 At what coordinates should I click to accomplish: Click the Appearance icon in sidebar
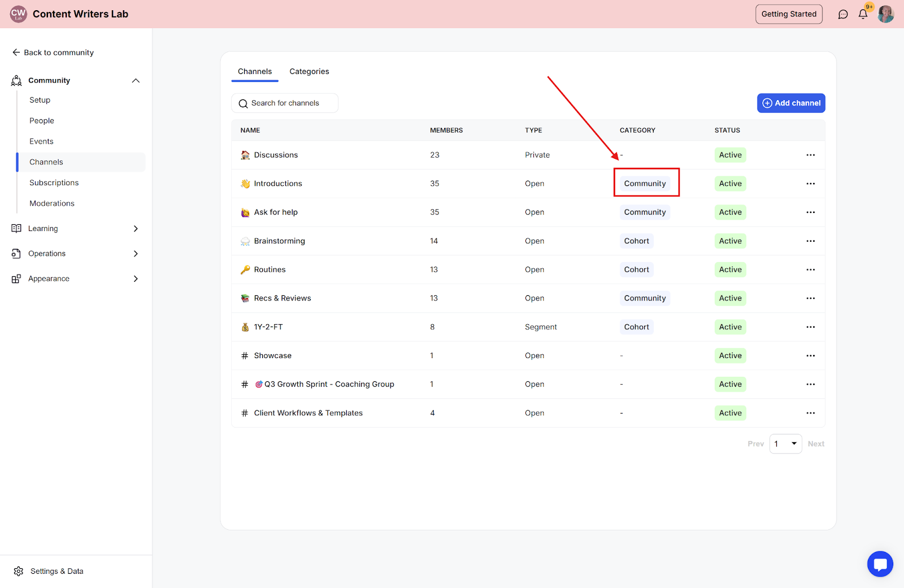pyautogui.click(x=16, y=278)
